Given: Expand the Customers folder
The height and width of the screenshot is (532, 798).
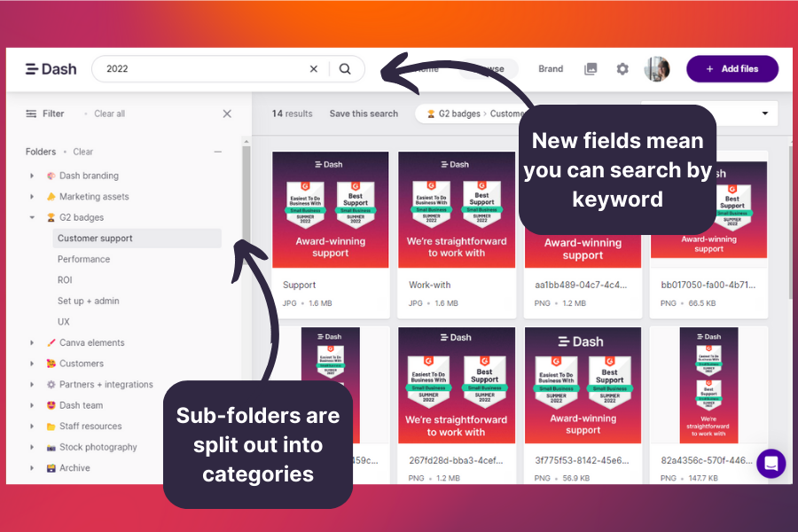Looking at the screenshot, I should tap(32, 364).
